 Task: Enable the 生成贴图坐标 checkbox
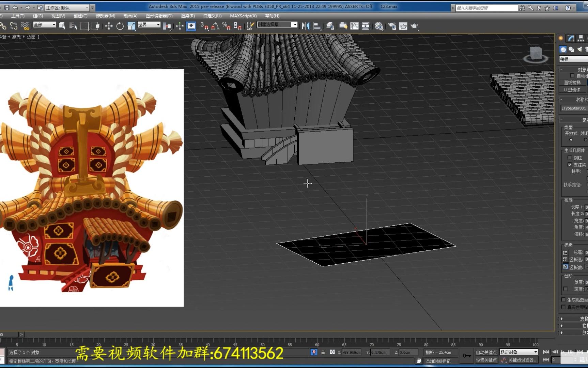[563, 299]
